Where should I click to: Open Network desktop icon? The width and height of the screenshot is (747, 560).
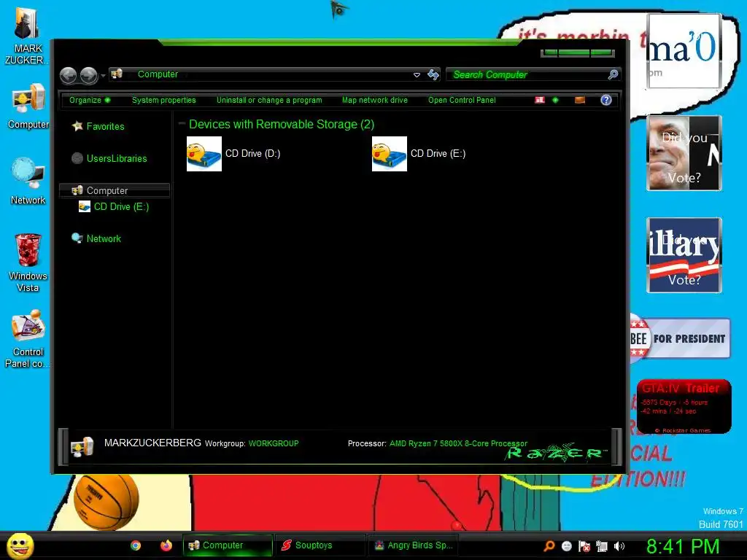coord(28,182)
